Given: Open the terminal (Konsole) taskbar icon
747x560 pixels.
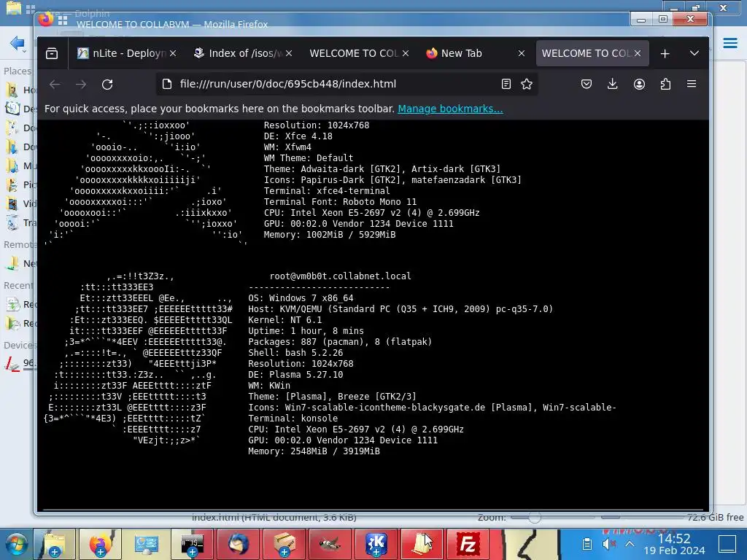Looking at the screenshot, I should [x=192, y=544].
